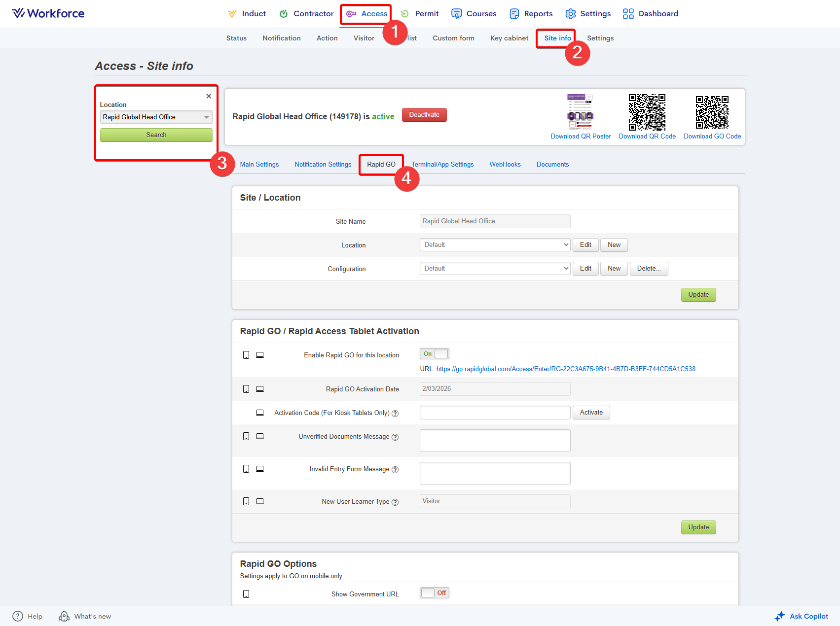
Task: Click the Download QR Poster thumbnail
Action: coord(580,111)
